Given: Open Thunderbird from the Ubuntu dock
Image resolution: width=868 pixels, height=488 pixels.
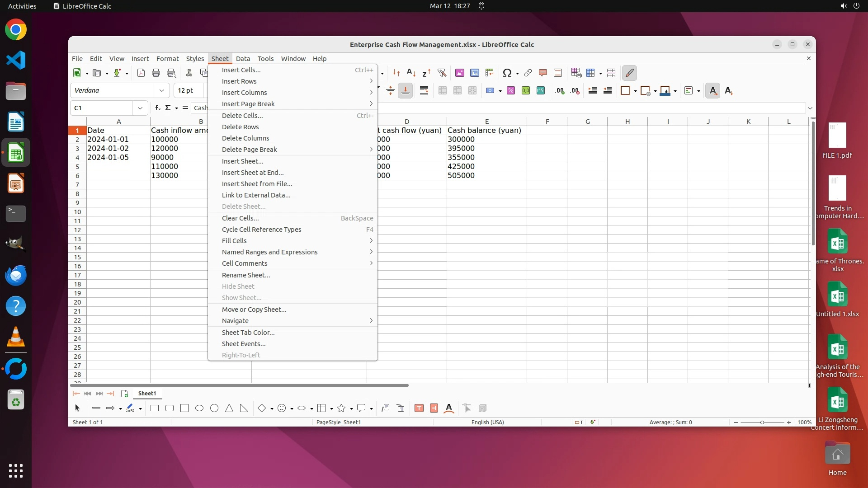Looking at the screenshot, I should pyautogui.click(x=16, y=276).
